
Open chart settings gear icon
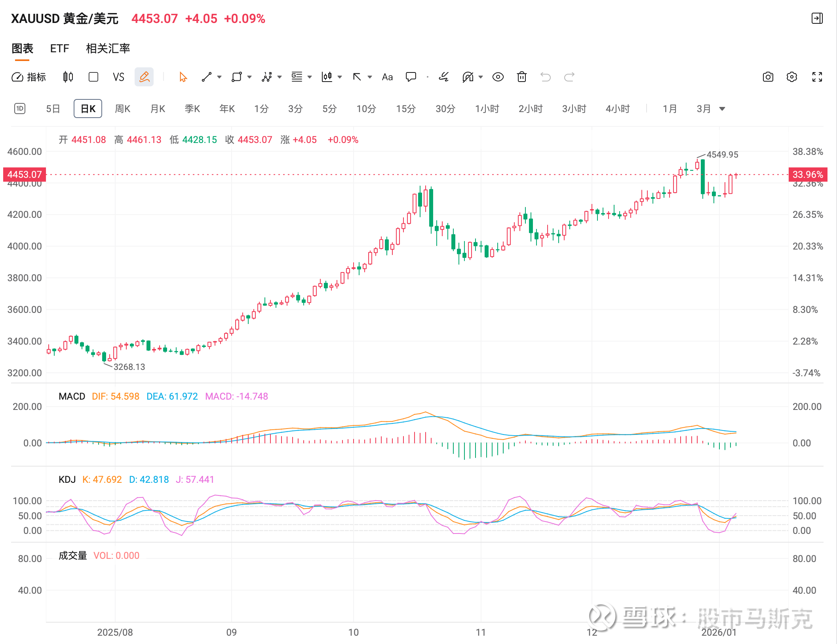tap(791, 77)
